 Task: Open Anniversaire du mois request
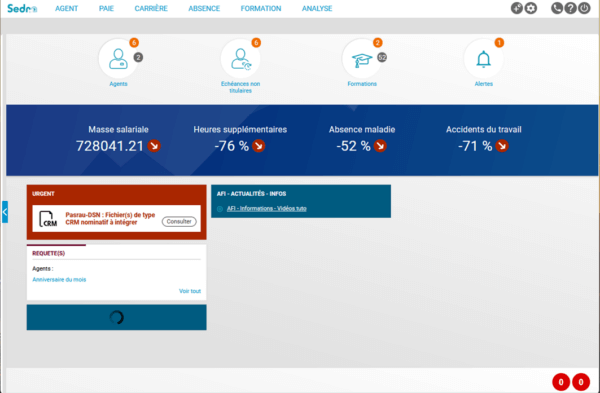(59, 280)
